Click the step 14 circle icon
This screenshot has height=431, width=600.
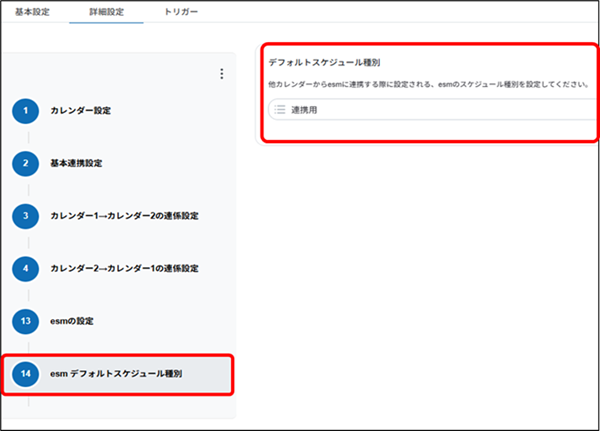point(26,373)
